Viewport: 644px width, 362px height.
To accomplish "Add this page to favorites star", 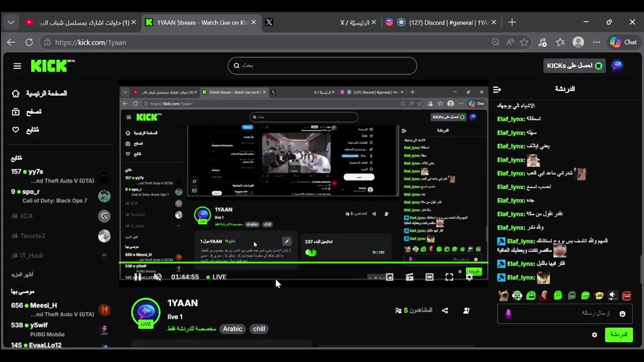I will tap(524, 42).
